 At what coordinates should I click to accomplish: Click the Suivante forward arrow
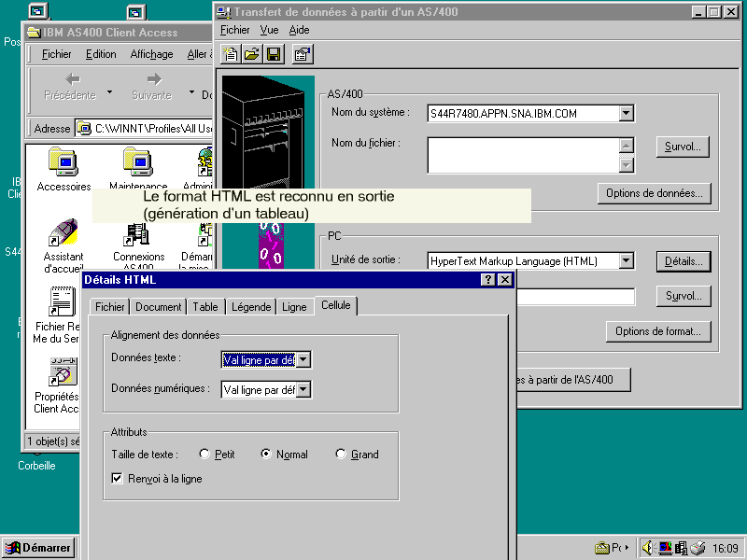[x=154, y=79]
